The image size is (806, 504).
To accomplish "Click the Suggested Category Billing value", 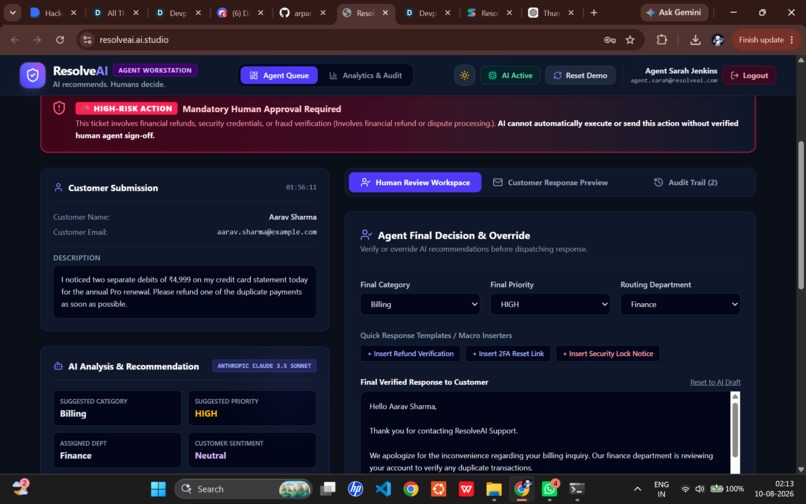I will (73, 413).
